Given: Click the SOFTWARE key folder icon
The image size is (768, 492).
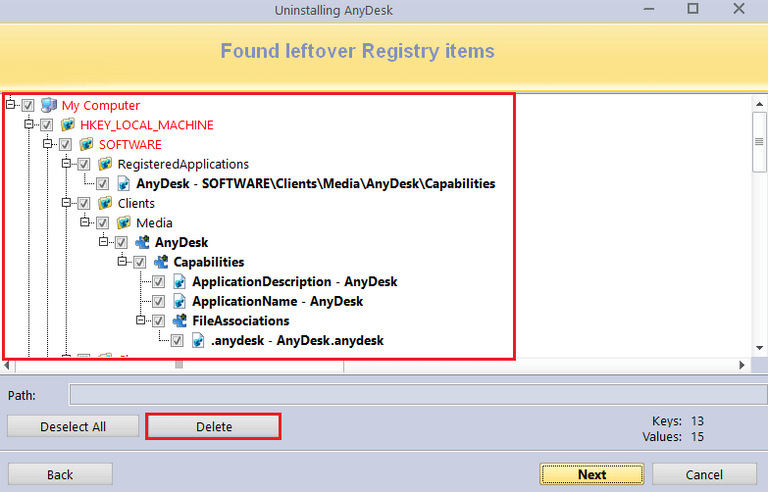Looking at the screenshot, I should pos(87,145).
